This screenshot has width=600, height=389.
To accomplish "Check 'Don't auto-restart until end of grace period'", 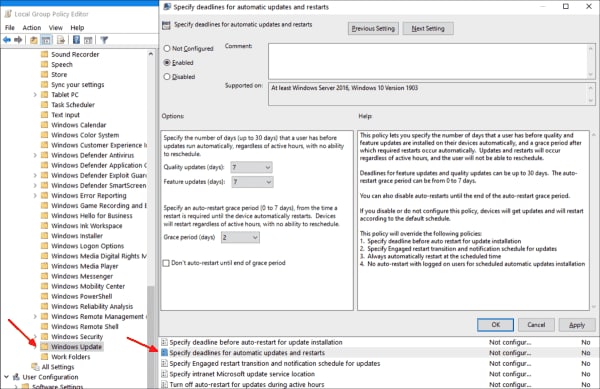I will pyautogui.click(x=166, y=263).
